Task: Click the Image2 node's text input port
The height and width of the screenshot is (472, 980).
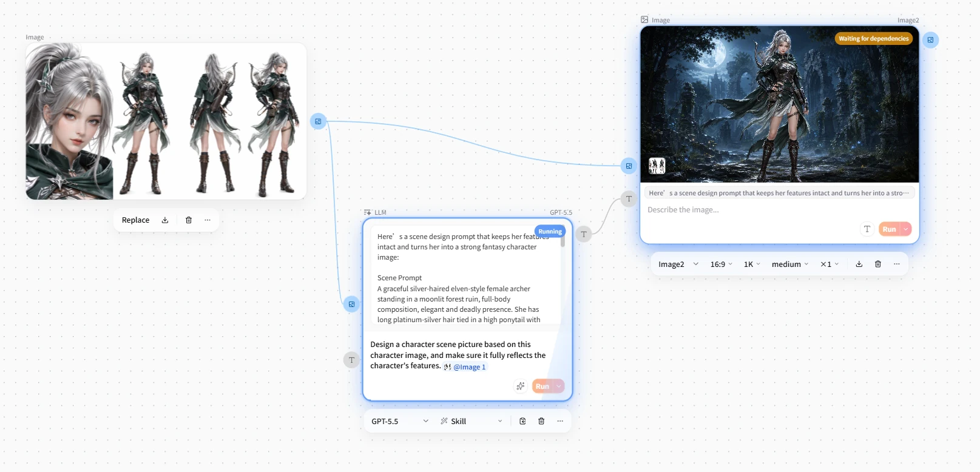Action: (629, 199)
